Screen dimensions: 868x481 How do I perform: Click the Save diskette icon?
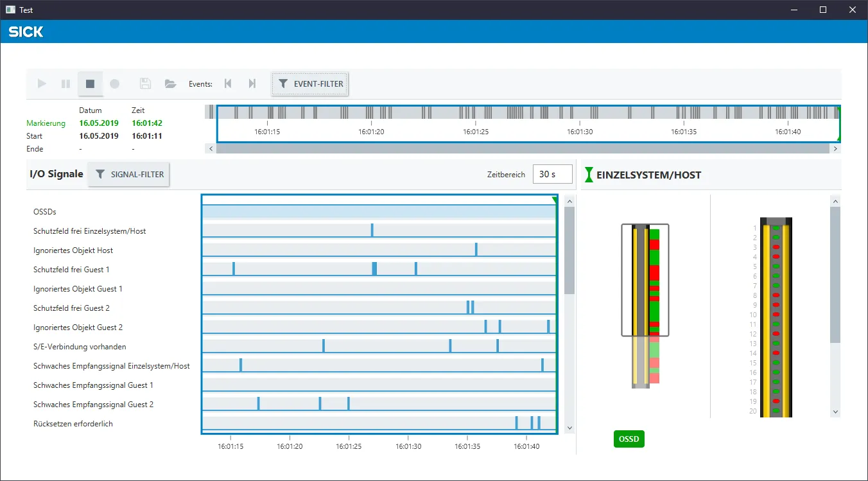coord(145,83)
